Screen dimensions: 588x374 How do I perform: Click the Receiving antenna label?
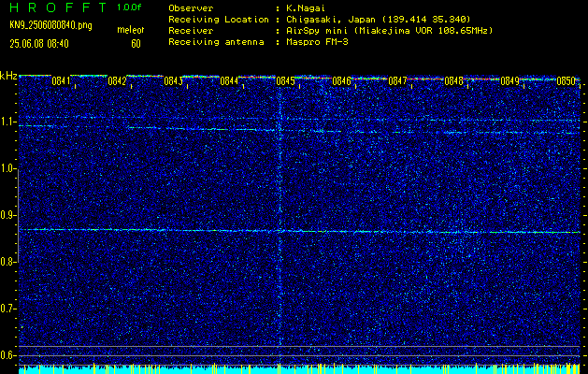click(x=216, y=42)
